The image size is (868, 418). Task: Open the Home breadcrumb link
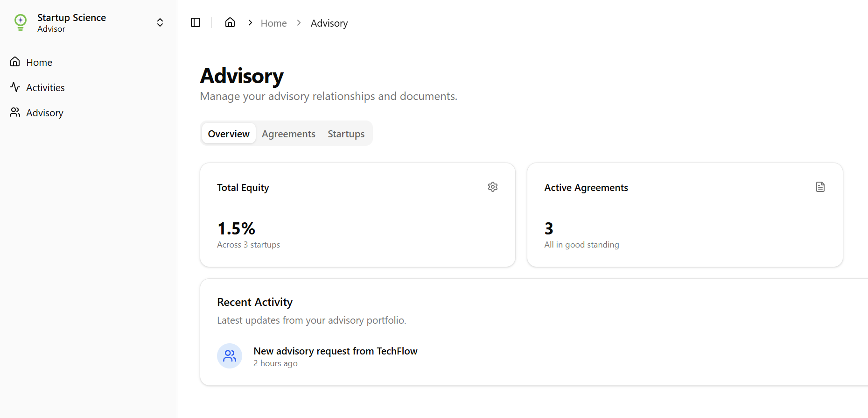tap(273, 23)
